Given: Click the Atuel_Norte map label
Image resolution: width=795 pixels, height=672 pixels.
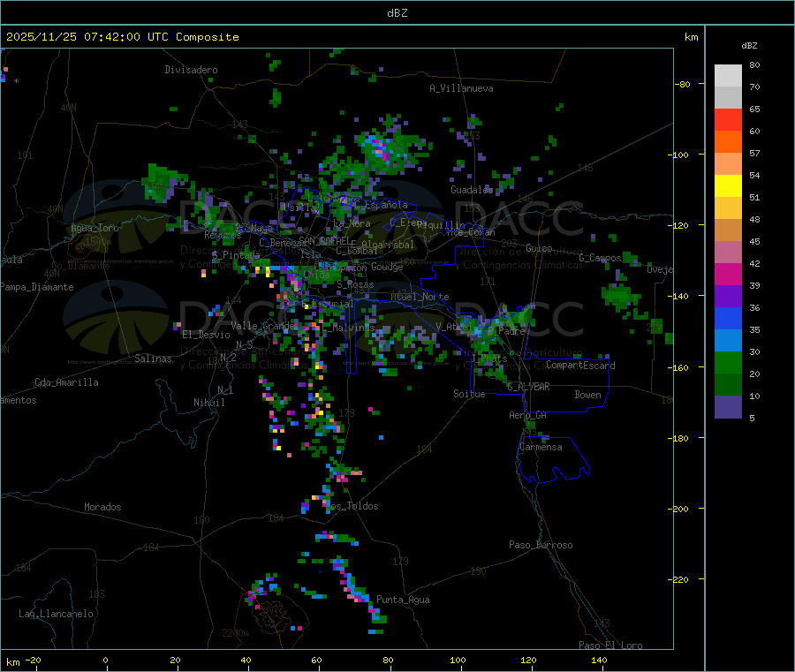Looking at the screenshot, I should pyautogui.click(x=420, y=297).
